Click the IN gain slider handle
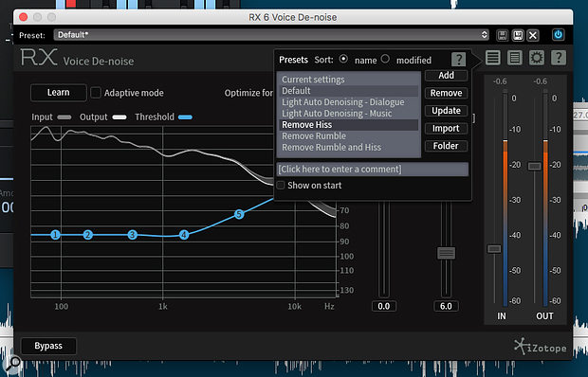This screenshot has width=588, height=377. tap(494, 248)
